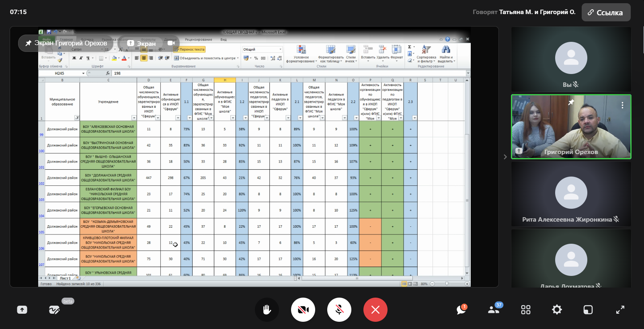Switch to the Экран tab pill

pyautogui.click(x=142, y=43)
